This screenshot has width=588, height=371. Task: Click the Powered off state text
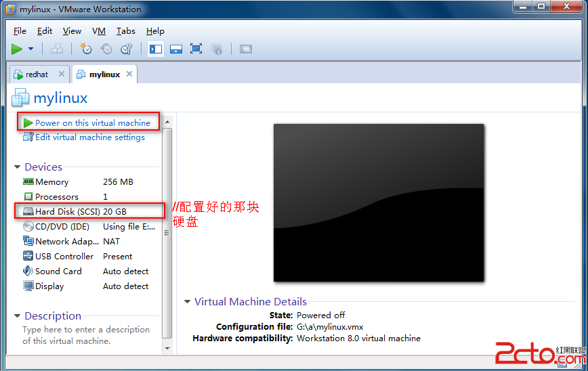(x=320, y=315)
